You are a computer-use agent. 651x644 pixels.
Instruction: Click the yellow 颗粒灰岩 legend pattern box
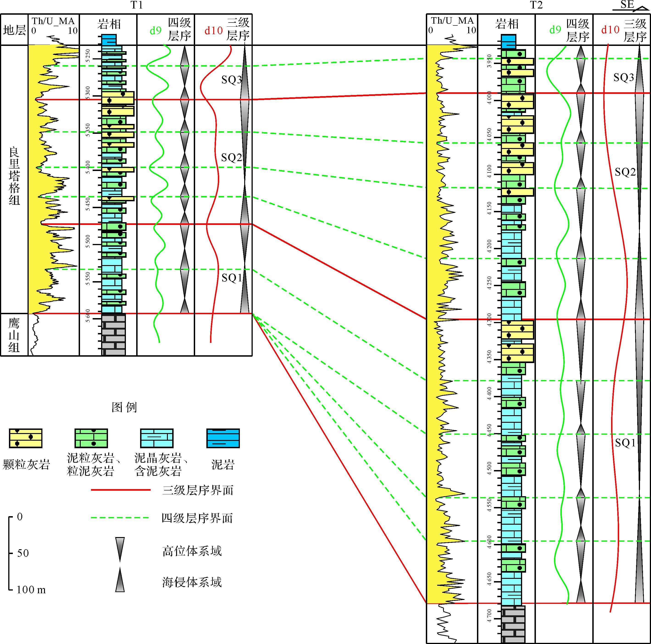click(26, 438)
